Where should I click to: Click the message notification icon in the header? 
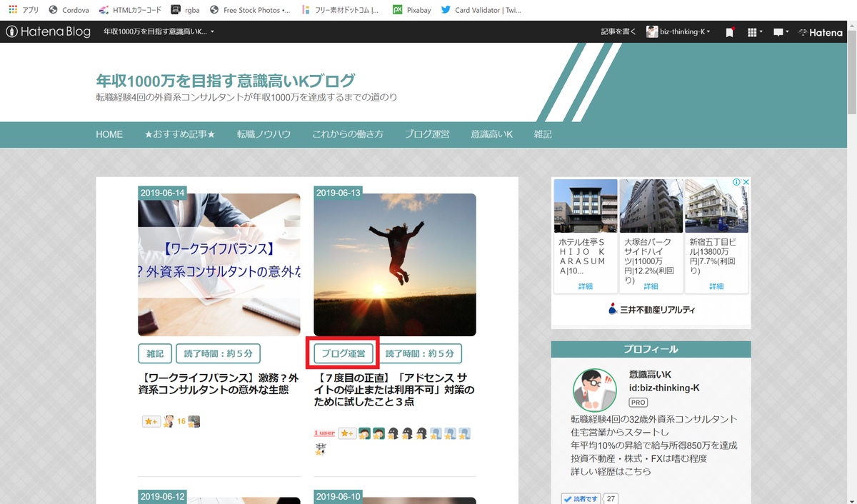pos(778,31)
